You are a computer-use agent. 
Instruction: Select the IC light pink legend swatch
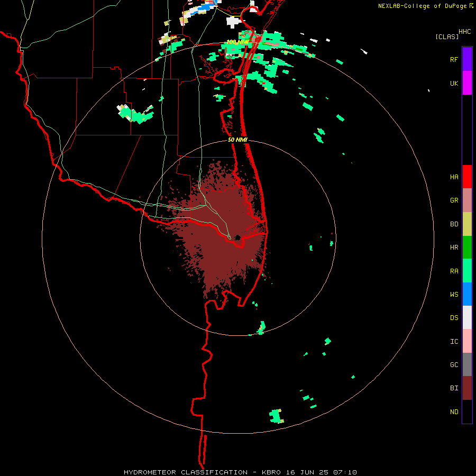click(467, 341)
